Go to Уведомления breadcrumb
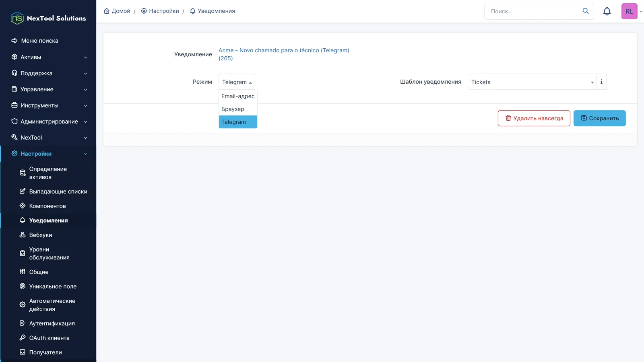Screen dimensions: 644x362 click(213, 11)
